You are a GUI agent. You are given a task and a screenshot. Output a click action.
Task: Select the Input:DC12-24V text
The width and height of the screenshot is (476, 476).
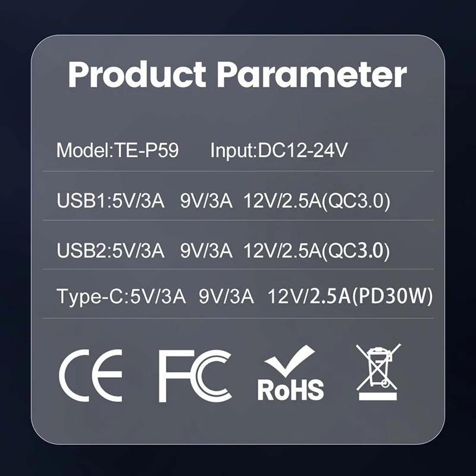tap(278, 150)
